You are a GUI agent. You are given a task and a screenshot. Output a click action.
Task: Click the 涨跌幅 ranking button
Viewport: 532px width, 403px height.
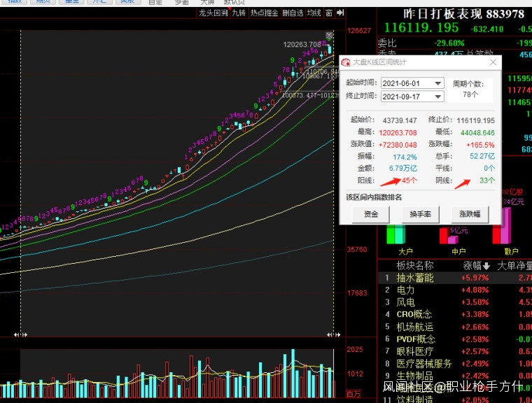pyautogui.click(x=470, y=214)
